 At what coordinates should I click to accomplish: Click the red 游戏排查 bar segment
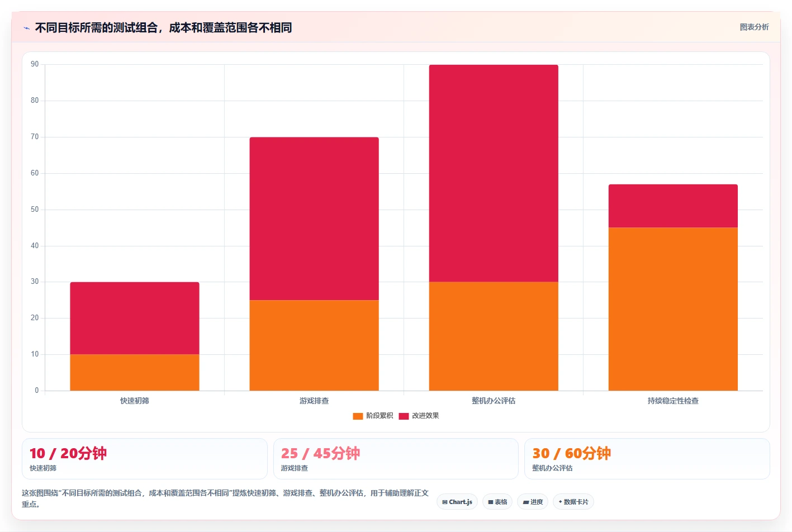click(x=314, y=218)
